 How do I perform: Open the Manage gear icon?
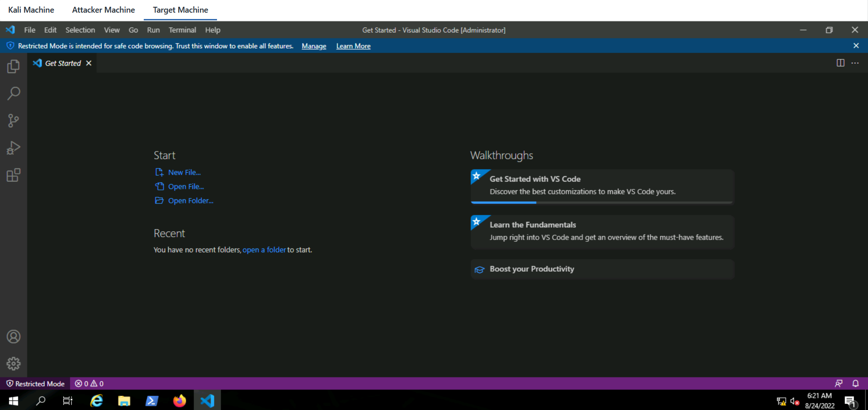click(x=14, y=364)
